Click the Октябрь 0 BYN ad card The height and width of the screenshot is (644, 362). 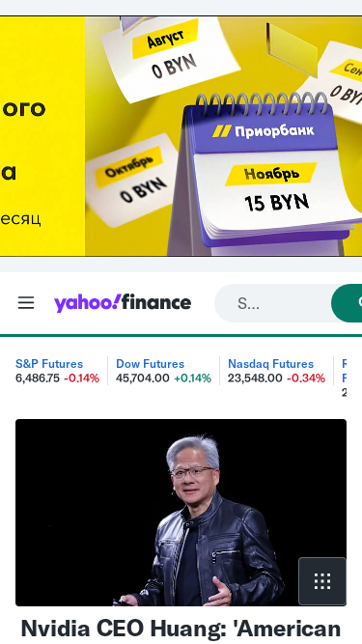click(131, 179)
